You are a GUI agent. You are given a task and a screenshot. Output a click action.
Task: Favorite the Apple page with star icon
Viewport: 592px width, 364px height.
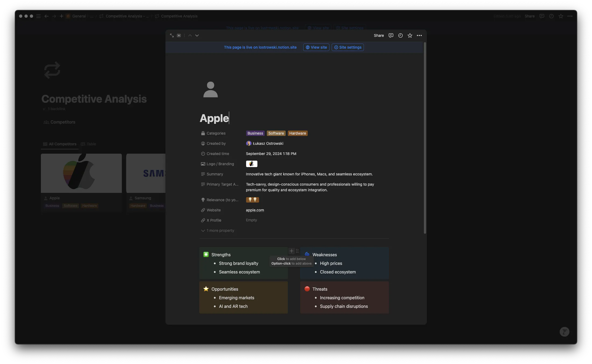click(x=410, y=35)
